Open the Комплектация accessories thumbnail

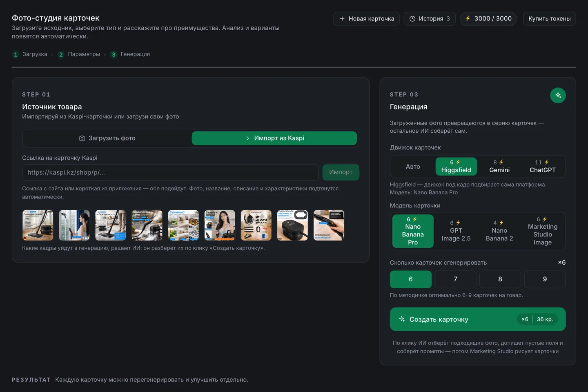coord(256,225)
